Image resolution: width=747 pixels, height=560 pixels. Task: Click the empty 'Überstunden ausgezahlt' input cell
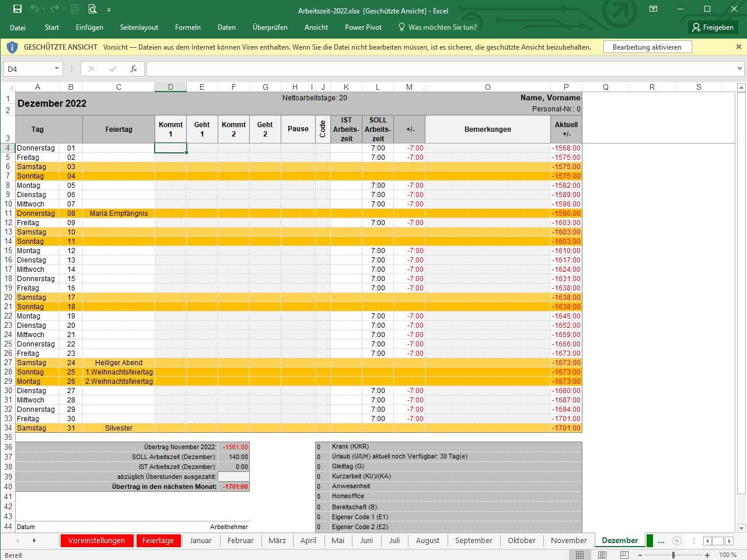tap(233, 477)
